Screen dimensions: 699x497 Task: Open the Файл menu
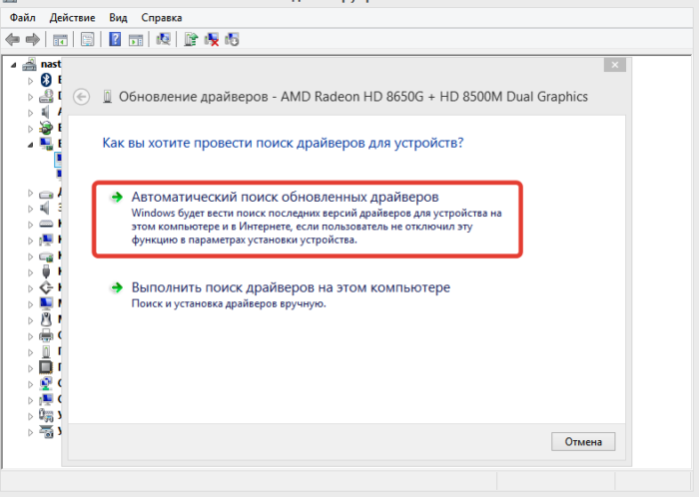(22, 18)
